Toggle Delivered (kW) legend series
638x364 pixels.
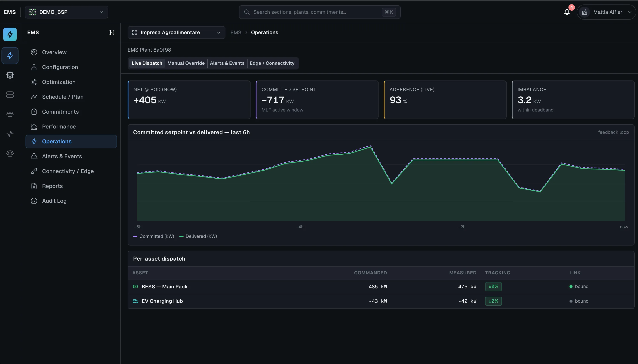[x=198, y=236]
